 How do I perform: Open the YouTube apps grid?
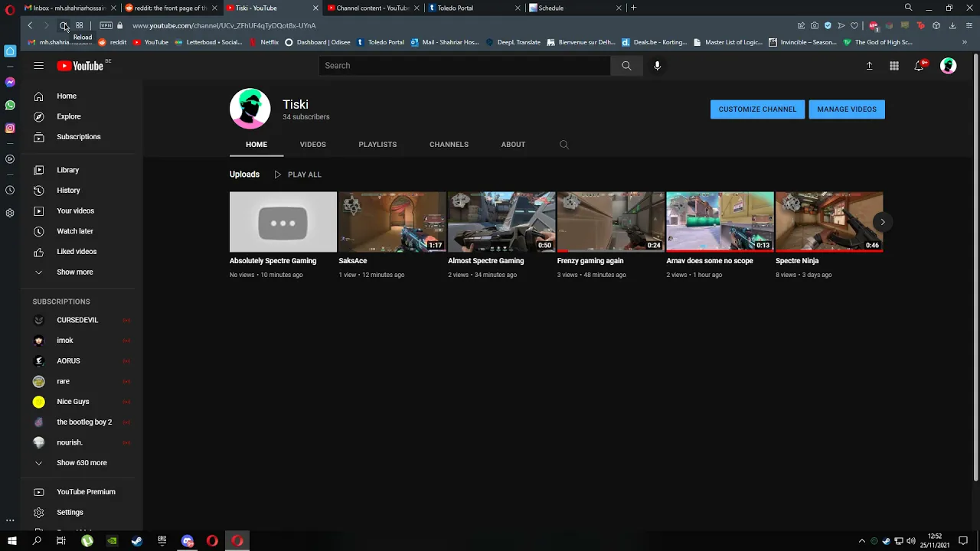point(893,66)
